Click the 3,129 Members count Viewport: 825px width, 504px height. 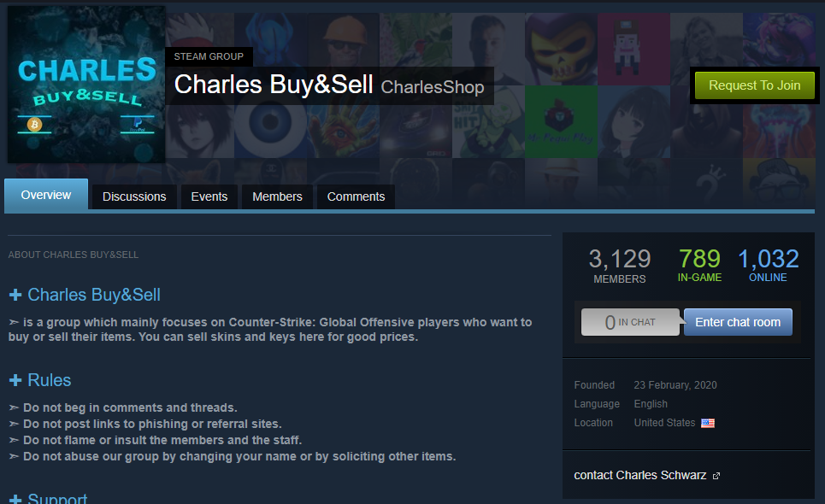point(619,266)
